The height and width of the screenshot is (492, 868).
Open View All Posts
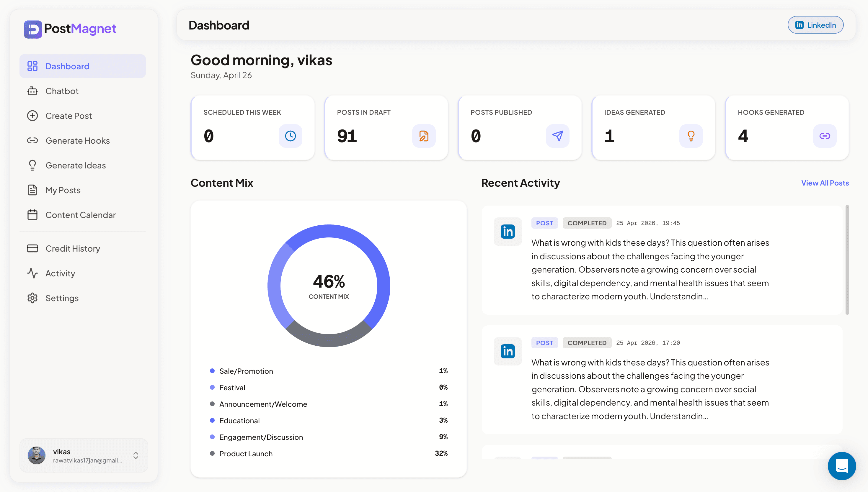[x=825, y=183]
